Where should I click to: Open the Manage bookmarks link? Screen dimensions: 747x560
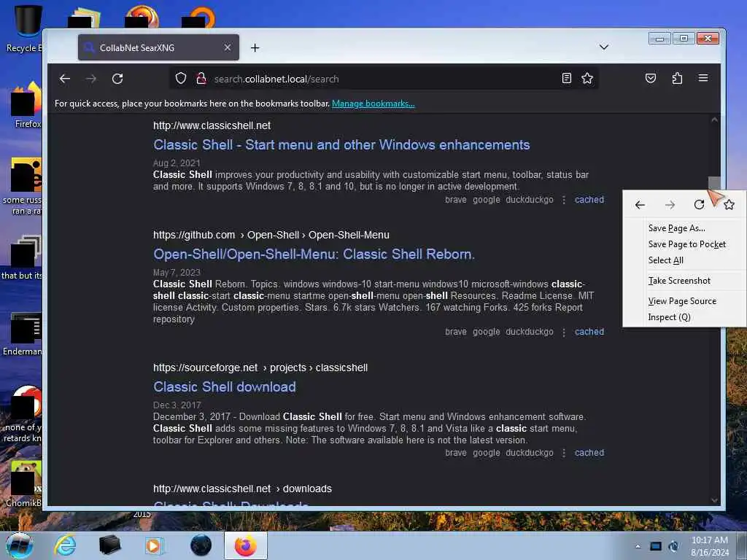pyautogui.click(x=373, y=104)
